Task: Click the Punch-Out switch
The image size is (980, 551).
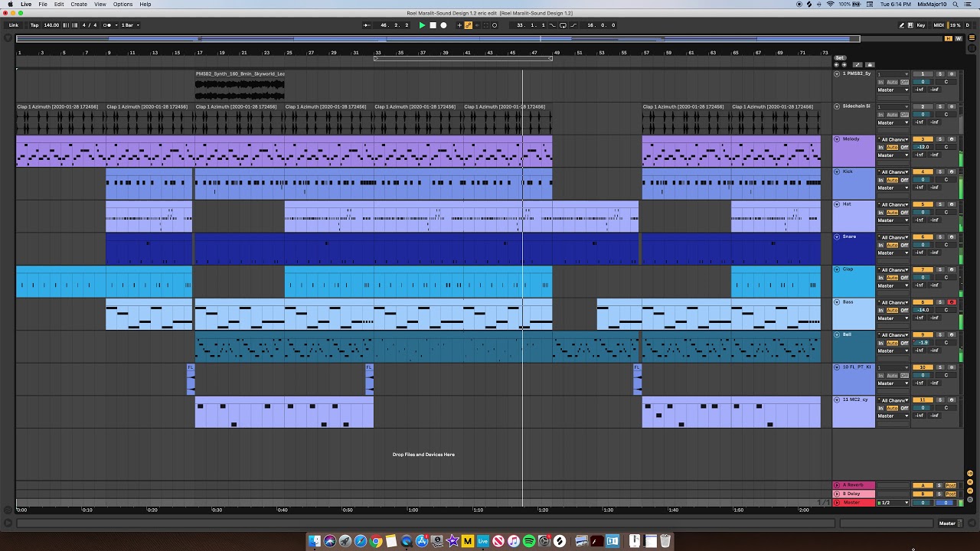Action: [573, 25]
